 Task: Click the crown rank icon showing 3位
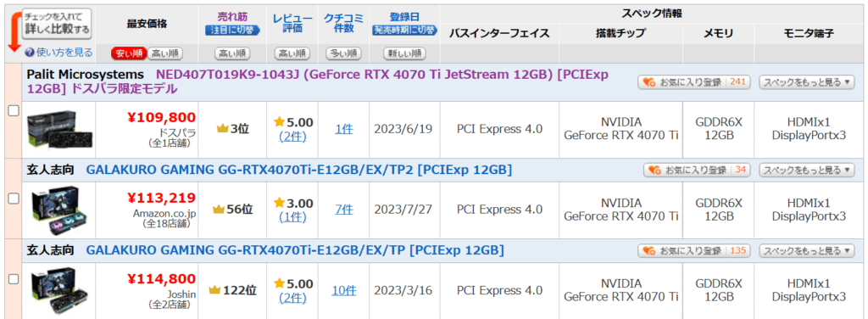pyautogui.click(x=223, y=128)
